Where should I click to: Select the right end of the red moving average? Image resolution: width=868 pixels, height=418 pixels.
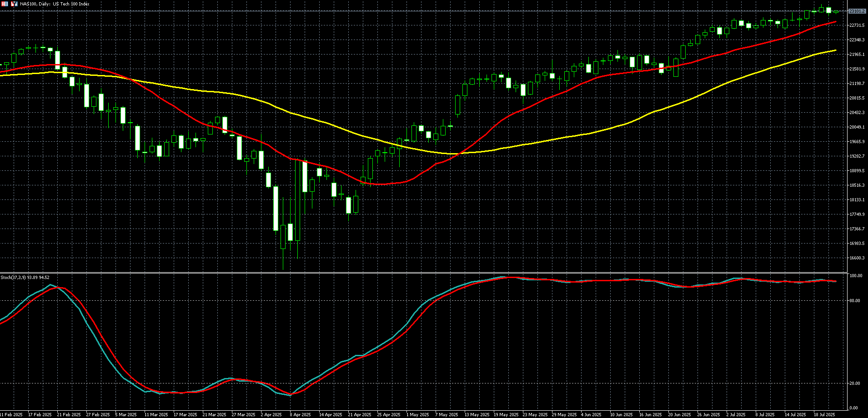coord(836,22)
